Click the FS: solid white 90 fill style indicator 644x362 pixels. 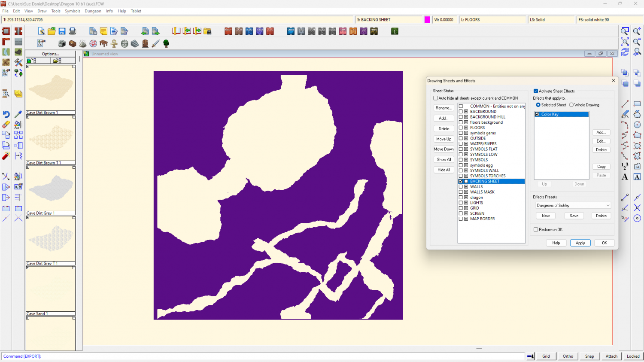(610, 20)
